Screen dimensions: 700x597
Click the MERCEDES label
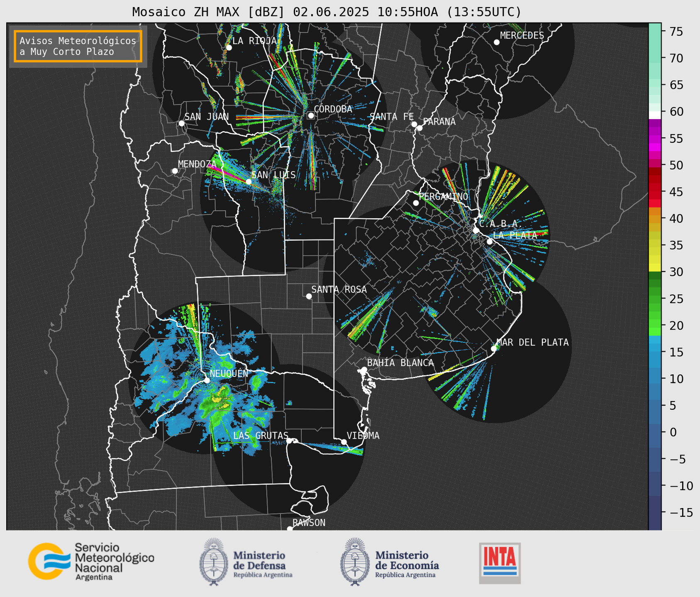pos(522,36)
